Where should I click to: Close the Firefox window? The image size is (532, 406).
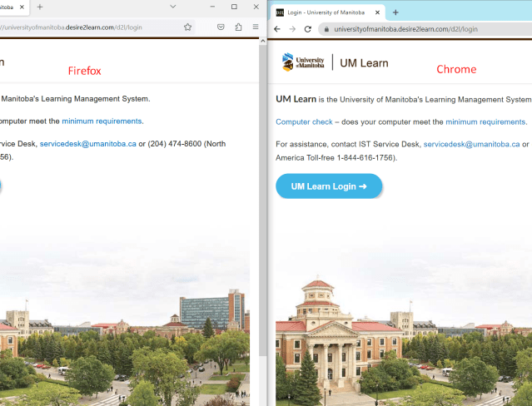[256, 7]
